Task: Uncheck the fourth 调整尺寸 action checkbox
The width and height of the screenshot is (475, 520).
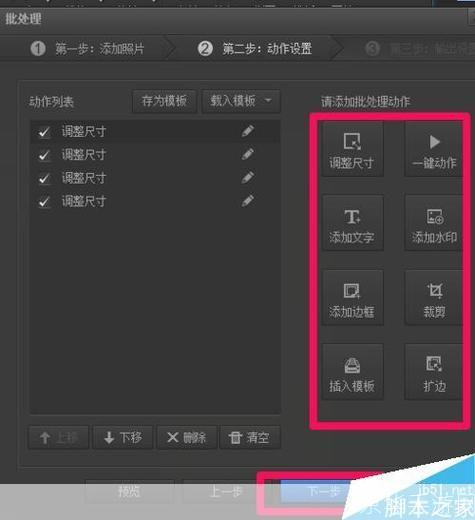Action: click(44, 202)
